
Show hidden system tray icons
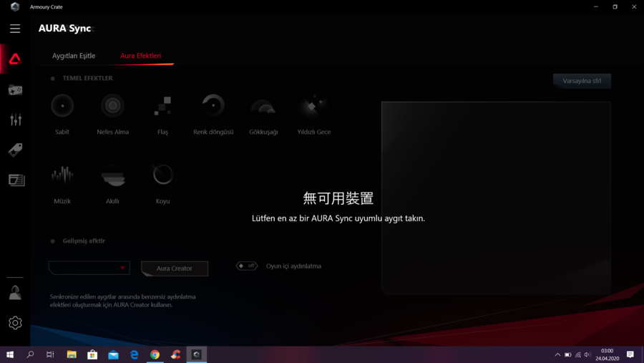(x=557, y=354)
